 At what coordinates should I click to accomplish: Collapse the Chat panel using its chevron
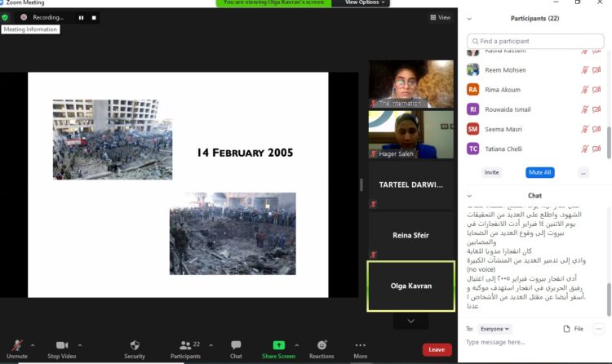coord(470,196)
